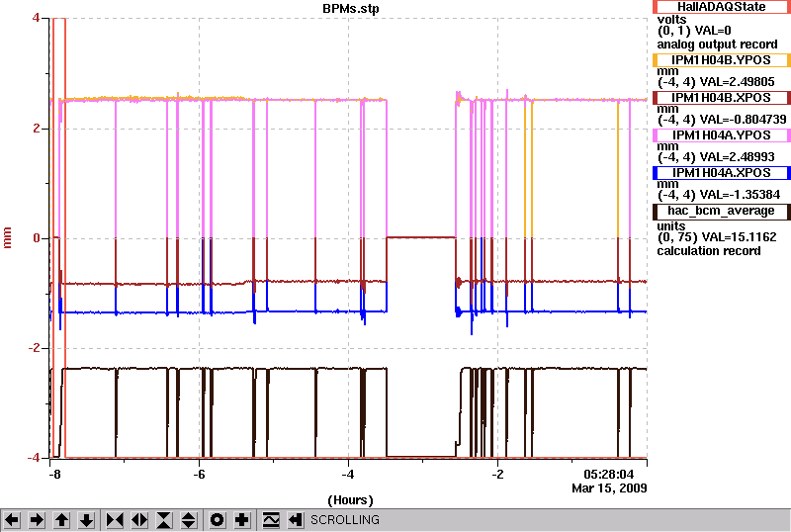
Task: Click the VAL=-0.804739 readout
Action: pos(741,120)
